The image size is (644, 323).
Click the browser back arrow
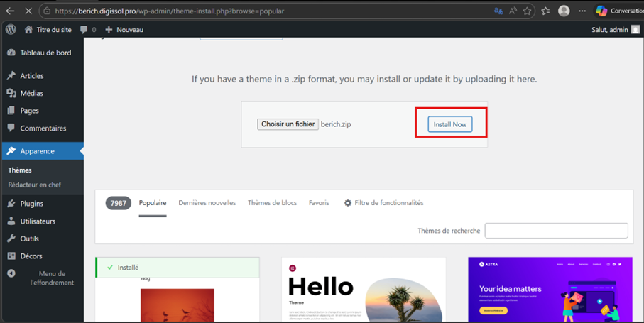click(x=10, y=11)
